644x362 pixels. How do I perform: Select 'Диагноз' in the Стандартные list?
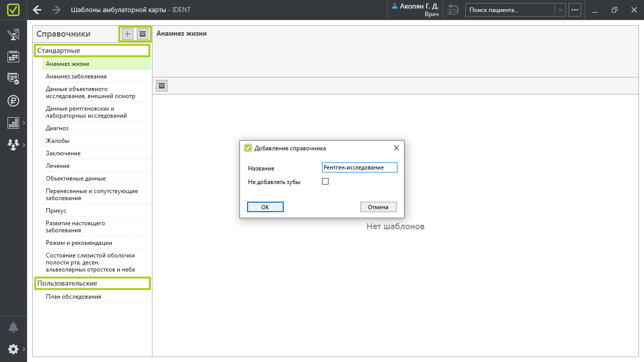point(57,128)
